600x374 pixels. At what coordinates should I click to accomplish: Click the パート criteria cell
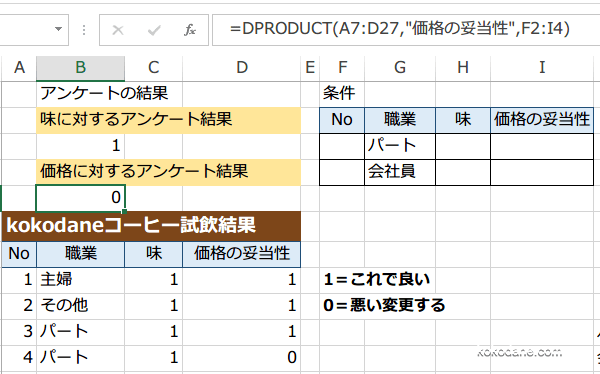coord(400,146)
